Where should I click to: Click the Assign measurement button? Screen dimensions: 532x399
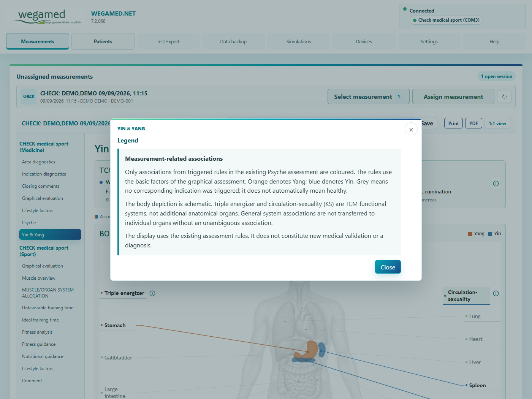[x=453, y=97]
